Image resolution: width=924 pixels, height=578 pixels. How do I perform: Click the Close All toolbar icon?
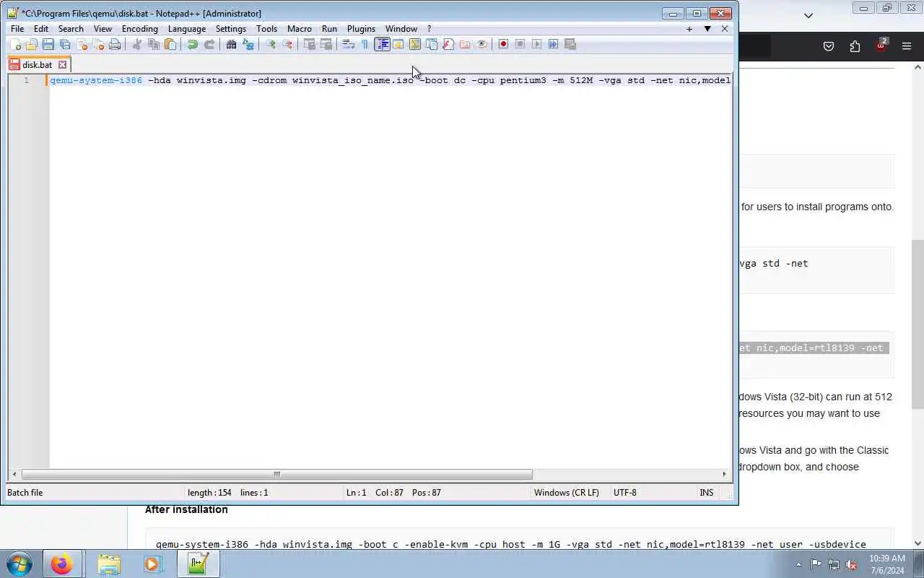click(98, 44)
